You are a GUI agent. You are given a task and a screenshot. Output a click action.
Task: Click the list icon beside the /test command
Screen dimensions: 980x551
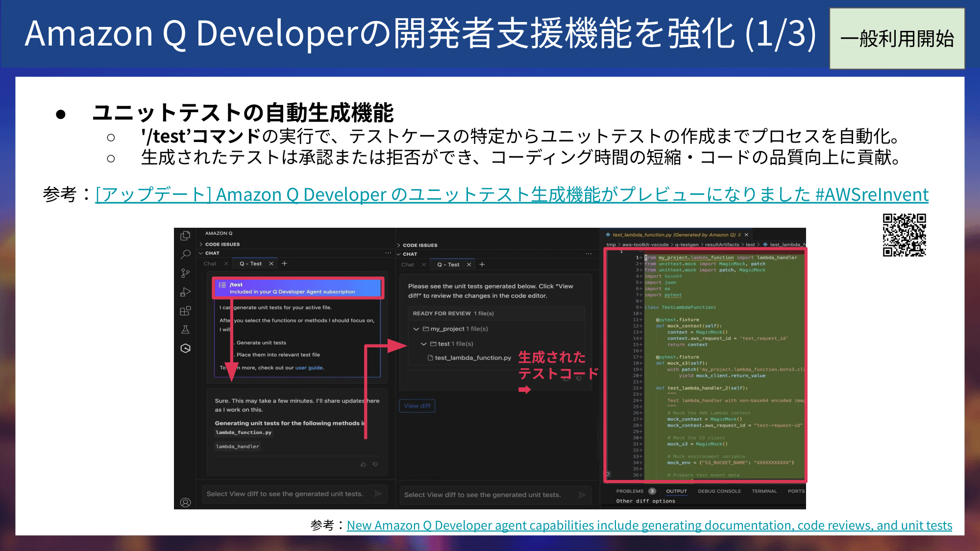pyautogui.click(x=222, y=285)
